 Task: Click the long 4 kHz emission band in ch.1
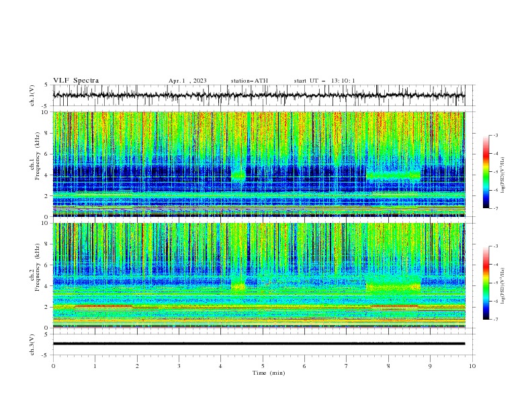[393, 176]
